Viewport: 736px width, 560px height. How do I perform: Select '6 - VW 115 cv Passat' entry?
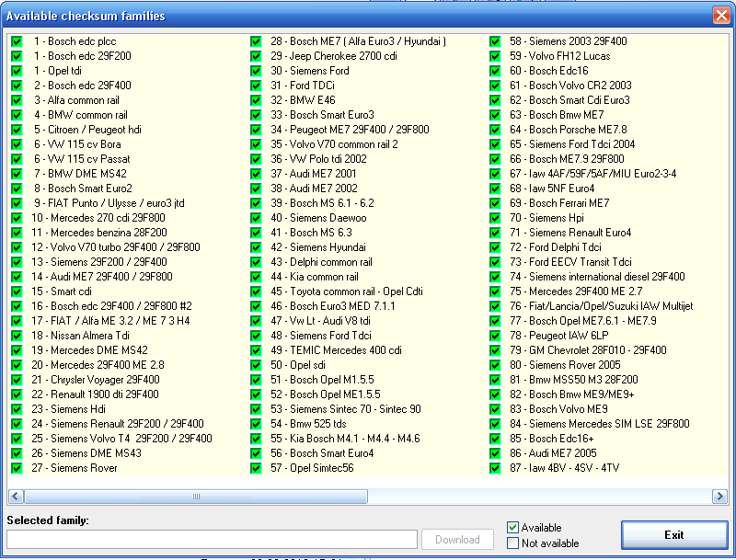click(x=82, y=159)
